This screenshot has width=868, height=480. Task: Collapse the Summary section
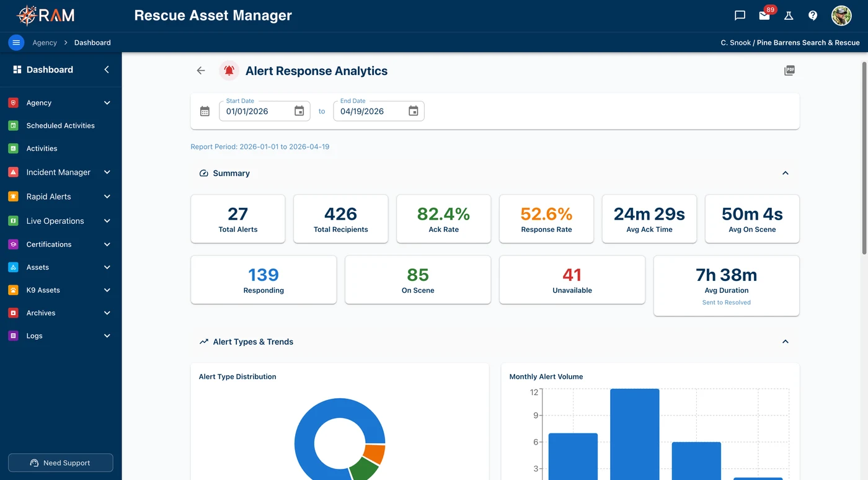click(x=786, y=173)
